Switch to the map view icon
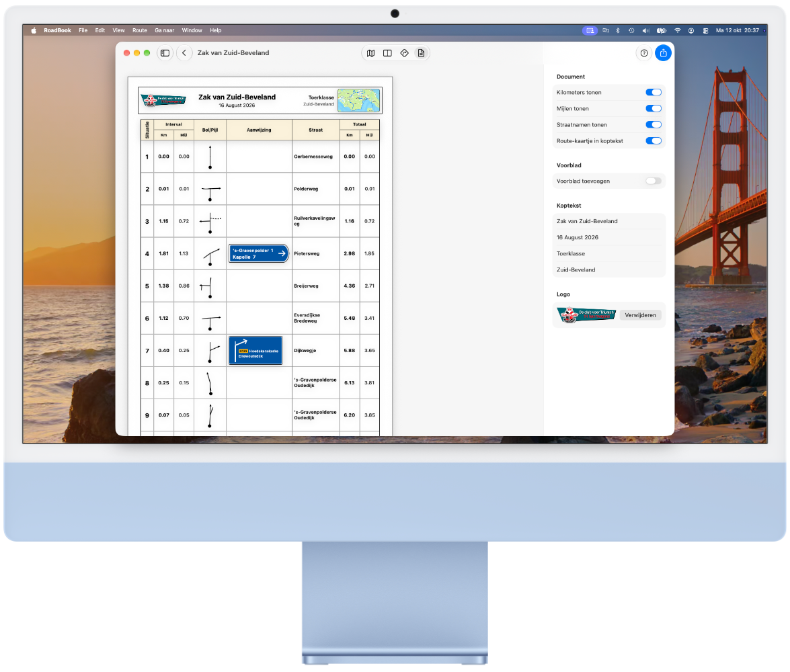Screen dimensions: 790x672 tap(371, 53)
